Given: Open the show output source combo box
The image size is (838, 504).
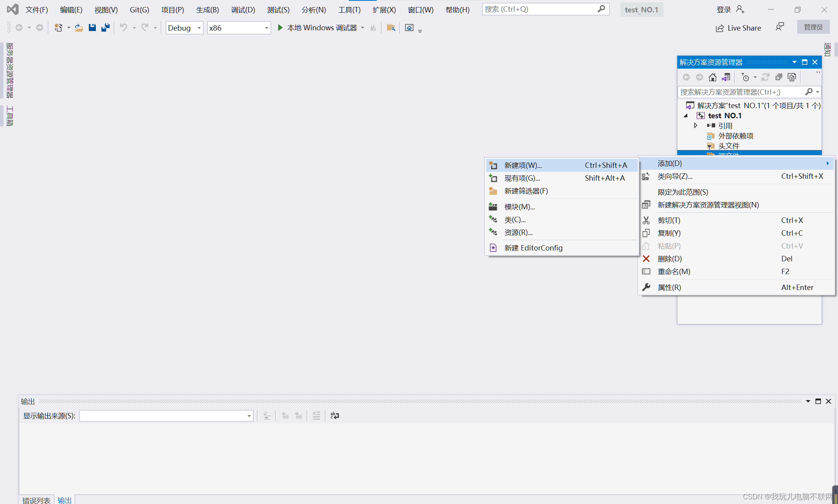Looking at the screenshot, I should [166, 416].
